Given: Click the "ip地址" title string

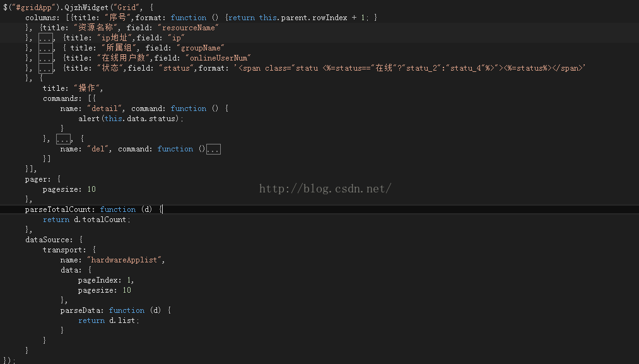Looking at the screenshot, I should [x=114, y=38].
